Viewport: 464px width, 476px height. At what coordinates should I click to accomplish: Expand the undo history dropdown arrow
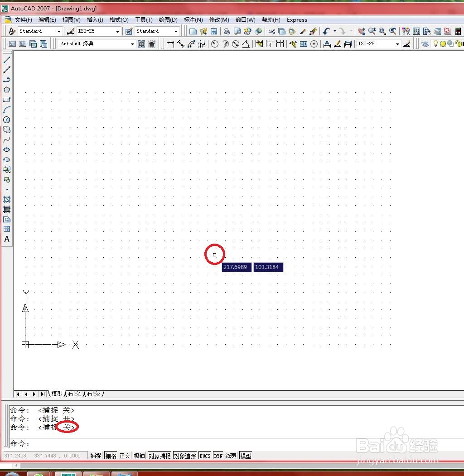coord(335,31)
